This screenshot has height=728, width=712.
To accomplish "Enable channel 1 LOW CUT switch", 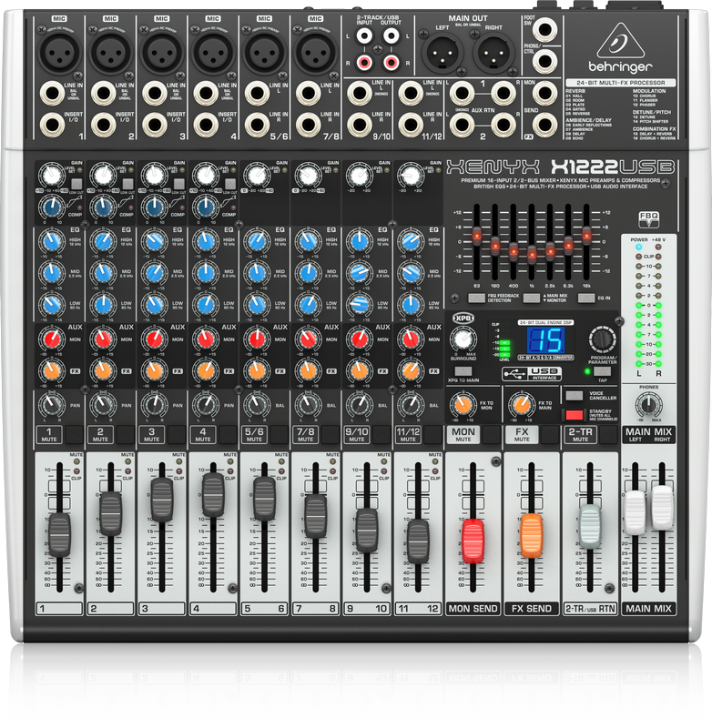I will pos(76,184).
